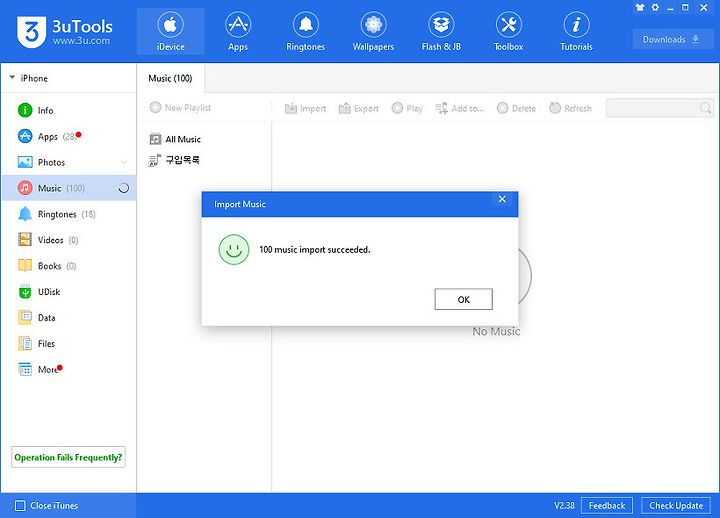This screenshot has width=720, height=518.
Task: Click the www.3u.com website text
Action: click(x=81, y=41)
